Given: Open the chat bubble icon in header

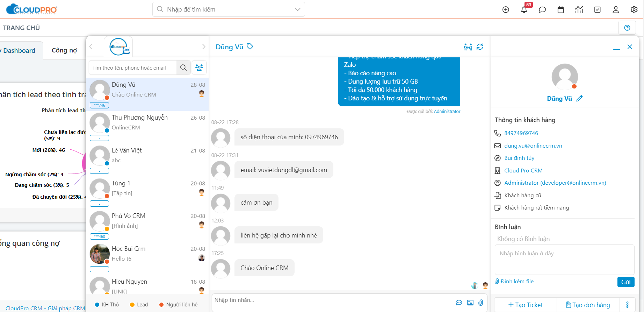Looking at the screenshot, I should coord(542,9).
